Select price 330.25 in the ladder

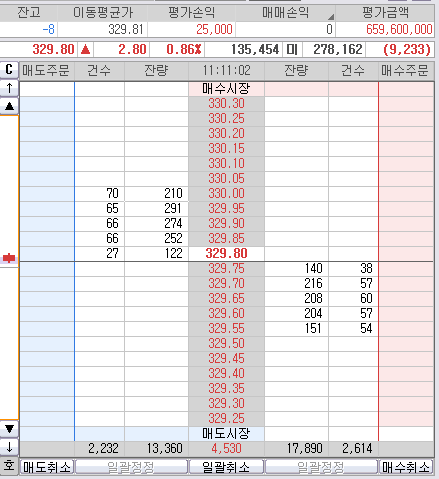(x=226, y=119)
